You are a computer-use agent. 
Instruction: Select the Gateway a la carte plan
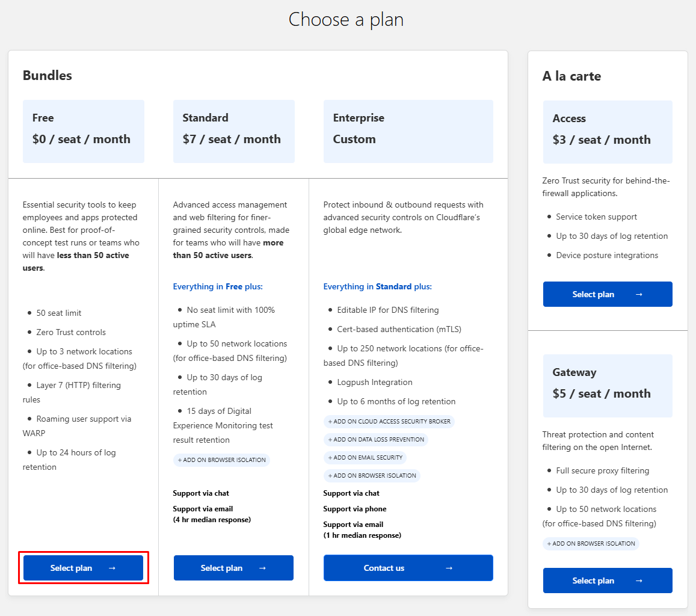click(x=608, y=581)
